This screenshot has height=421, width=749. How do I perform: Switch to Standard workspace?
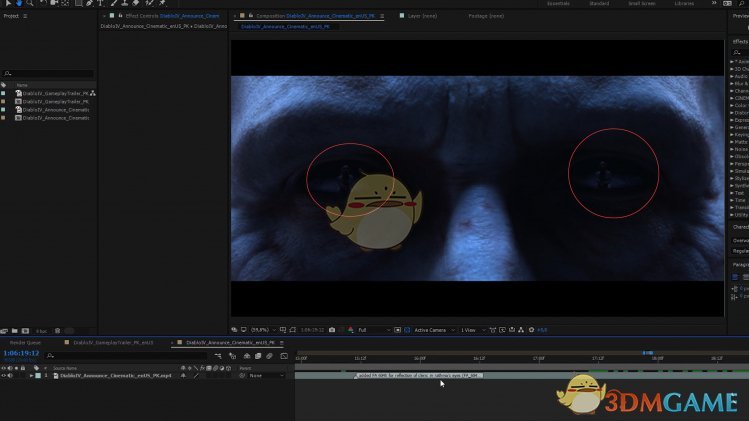coord(599,3)
